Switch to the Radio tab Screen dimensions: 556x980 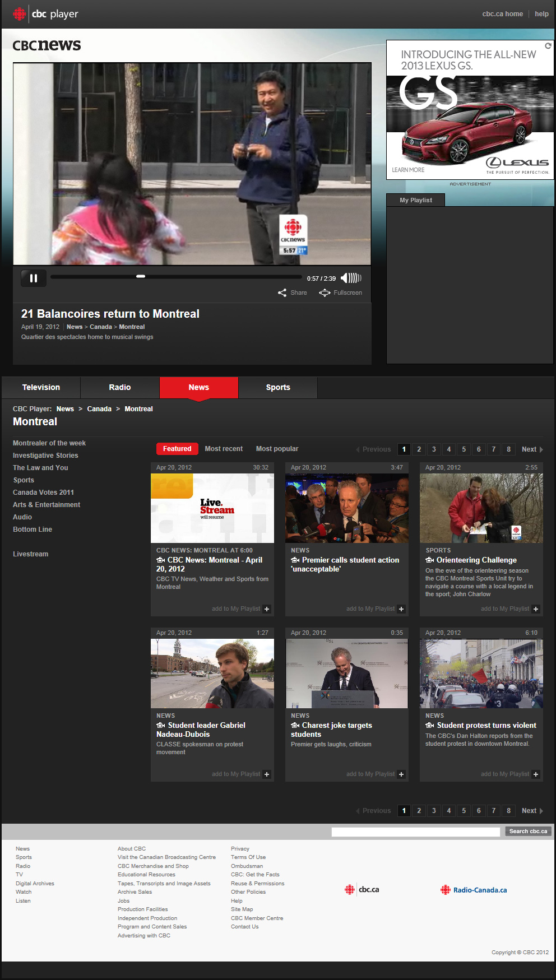pos(120,387)
